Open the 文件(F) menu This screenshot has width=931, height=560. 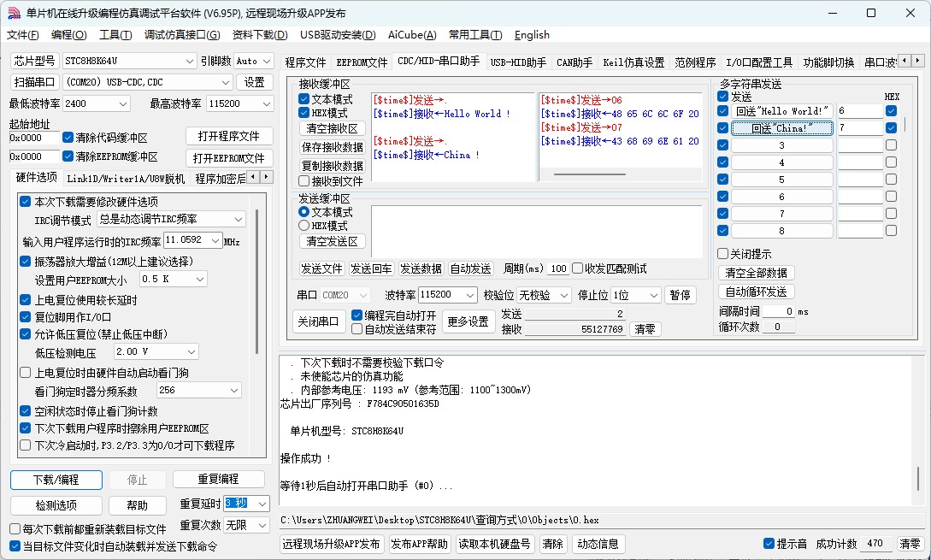pyautogui.click(x=22, y=35)
